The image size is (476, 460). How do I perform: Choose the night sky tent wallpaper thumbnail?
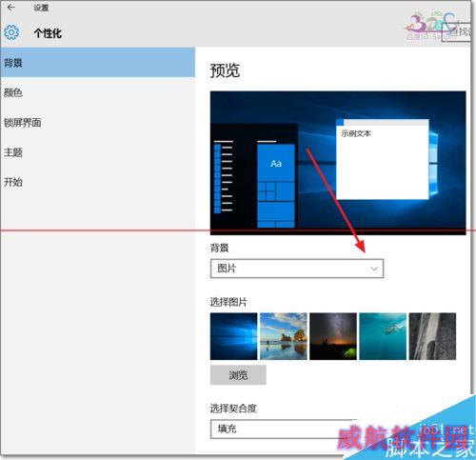(333, 336)
